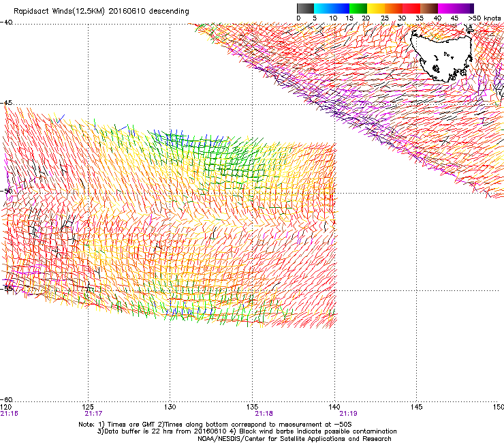Click the green 15-20 knots legend segment
This screenshot has width=504, height=443.
(x=358, y=8)
